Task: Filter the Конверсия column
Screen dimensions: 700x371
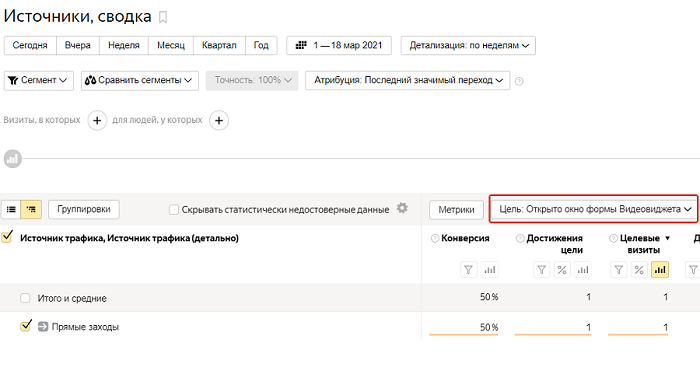Action: tap(468, 270)
